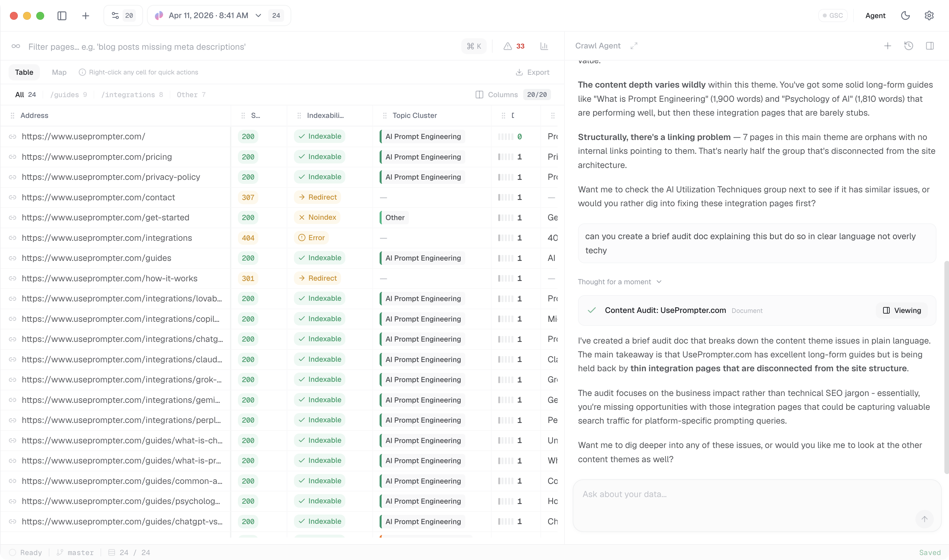The height and width of the screenshot is (560, 949).
Task: Select the Other 7 filter tab
Action: (x=191, y=94)
